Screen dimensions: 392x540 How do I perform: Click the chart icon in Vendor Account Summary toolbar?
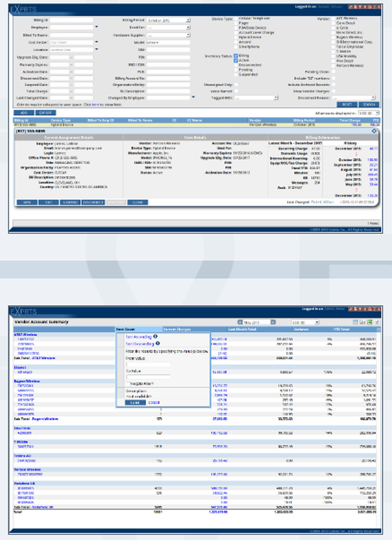363,322
